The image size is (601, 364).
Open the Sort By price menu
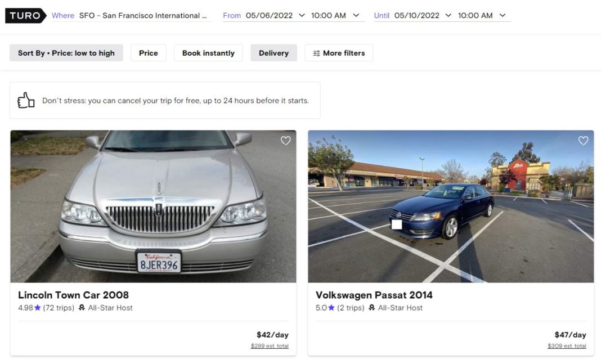point(66,52)
